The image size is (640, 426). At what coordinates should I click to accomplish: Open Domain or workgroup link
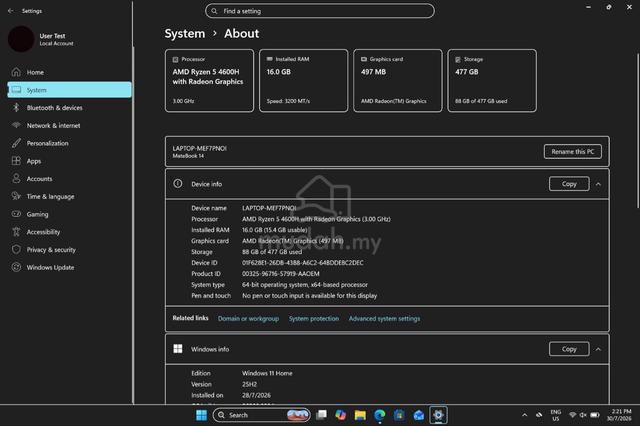click(x=248, y=318)
